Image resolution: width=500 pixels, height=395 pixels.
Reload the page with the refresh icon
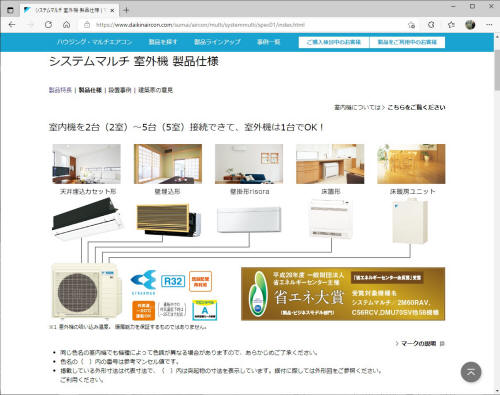coord(48,25)
